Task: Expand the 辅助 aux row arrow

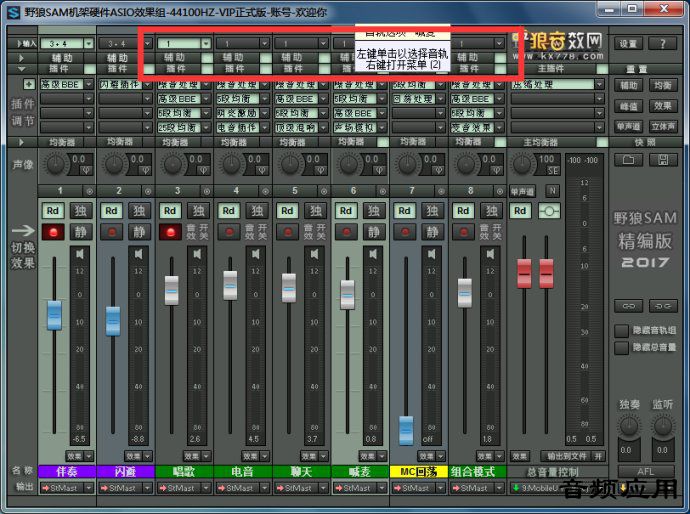Action: click(21, 58)
